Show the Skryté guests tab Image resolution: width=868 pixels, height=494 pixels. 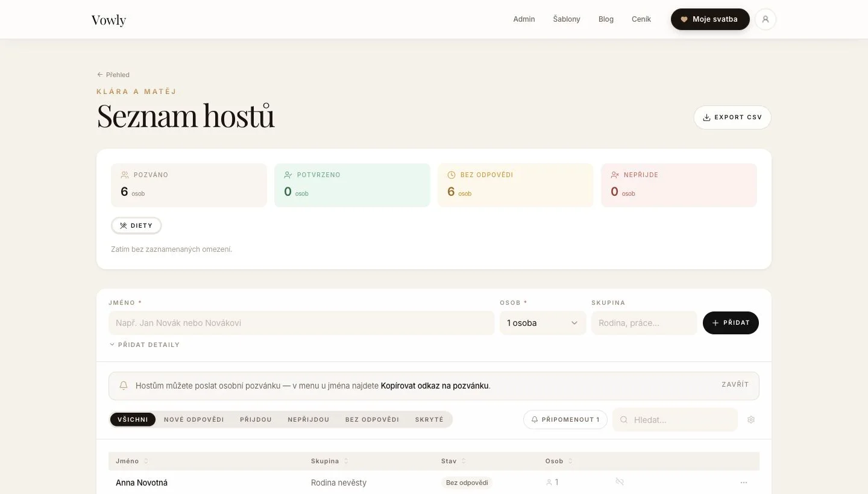[x=429, y=419]
